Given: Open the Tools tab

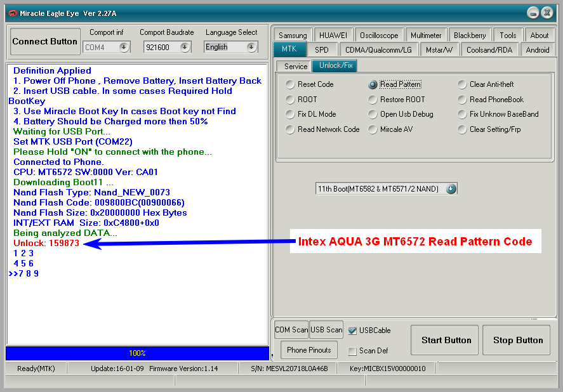Looking at the screenshot, I should point(508,35).
